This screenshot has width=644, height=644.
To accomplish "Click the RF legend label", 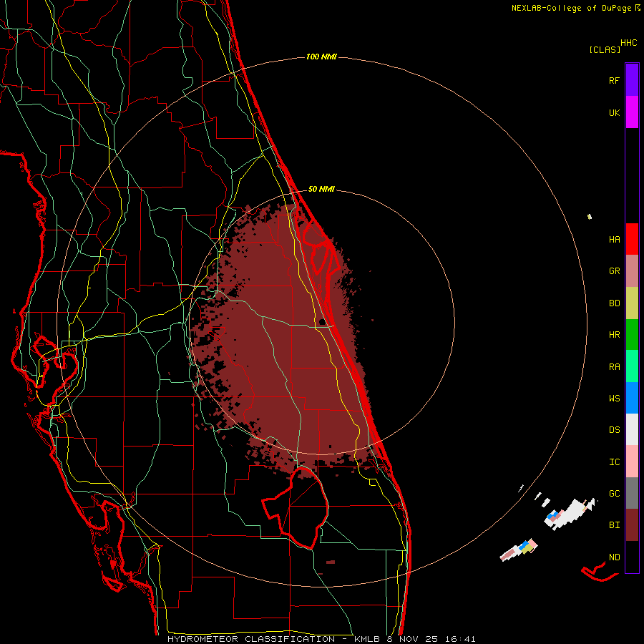I will (x=614, y=80).
